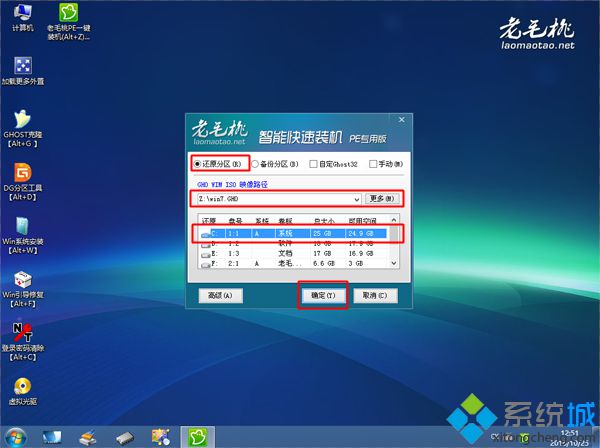The image size is (600, 448).
Task: Open the Windows Start orb
Action: [x=15, y=437]
